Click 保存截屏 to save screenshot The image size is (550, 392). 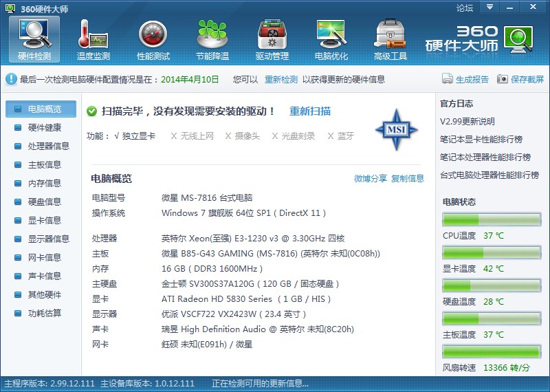[x=527, y=79]
